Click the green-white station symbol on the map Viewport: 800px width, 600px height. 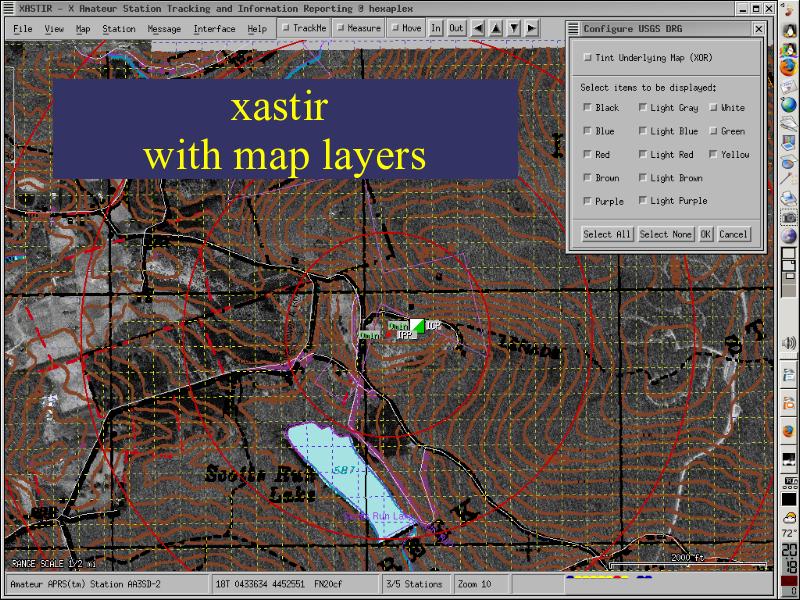pos(417,326)
